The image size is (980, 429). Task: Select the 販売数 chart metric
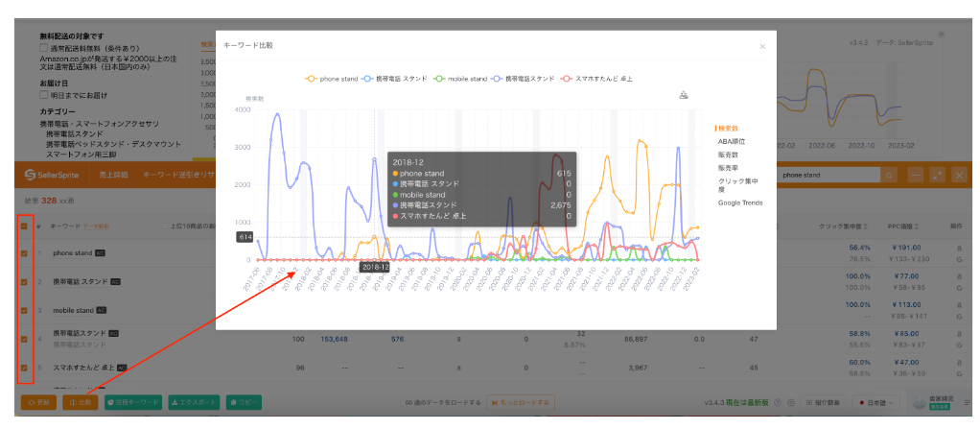click(x=728, y=154)
